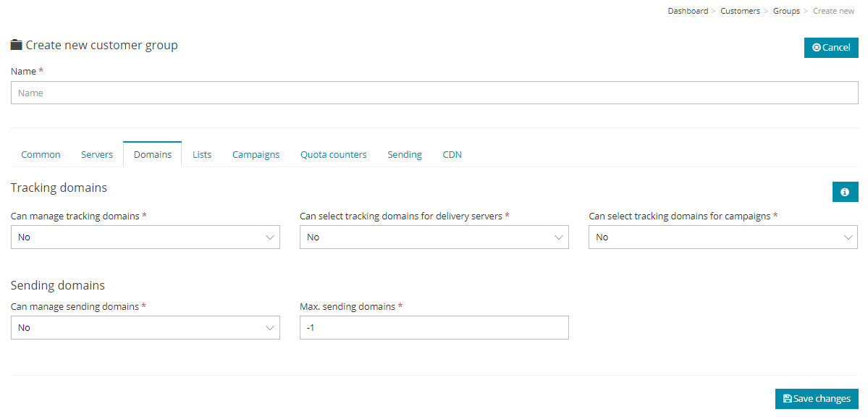Viewport: 868px width, 417px height.
Task: Focus the group Name input field
Action: (434, 93)
